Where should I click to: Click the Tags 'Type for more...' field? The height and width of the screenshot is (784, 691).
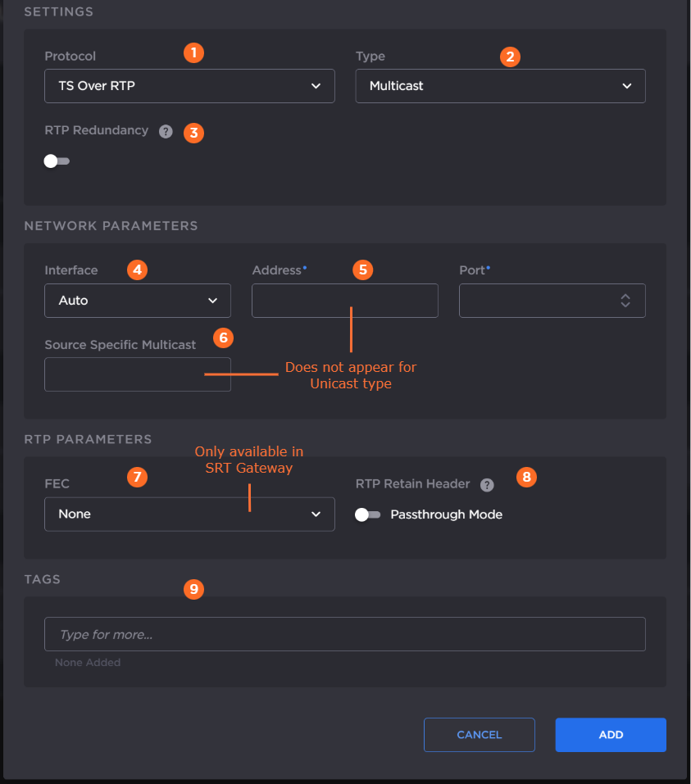point(344,634)
